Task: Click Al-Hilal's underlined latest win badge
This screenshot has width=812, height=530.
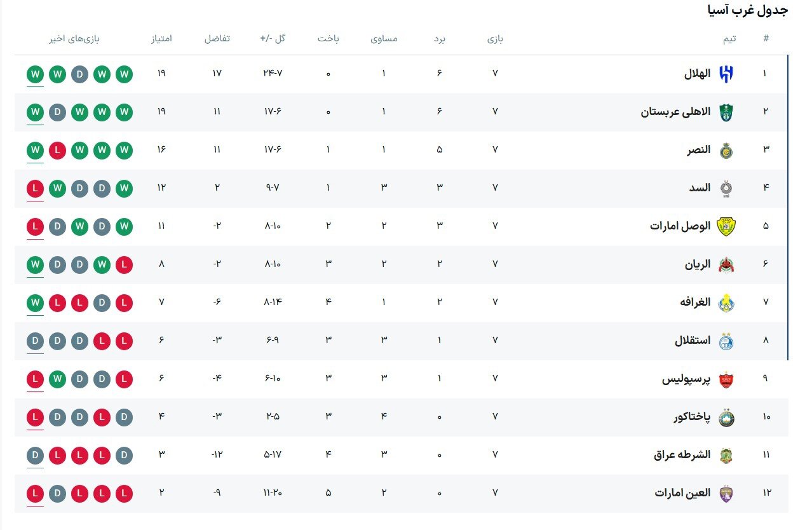Action: click(x=36, y=74)
